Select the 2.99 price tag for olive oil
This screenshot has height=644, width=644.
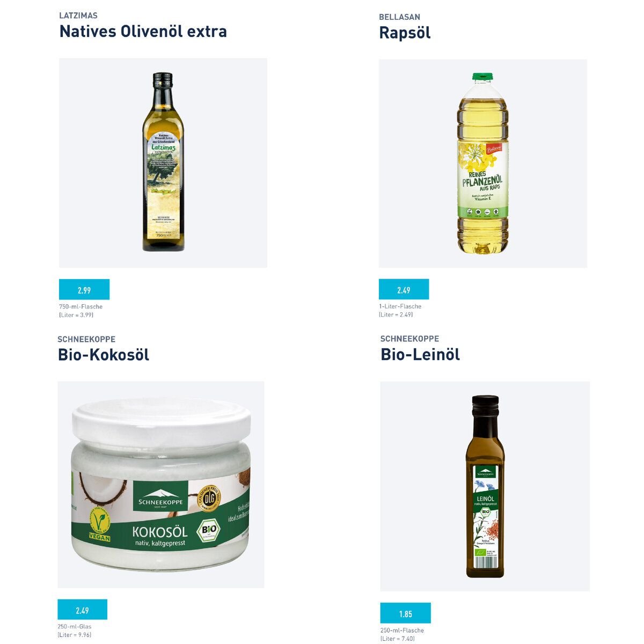coord(84,290)
